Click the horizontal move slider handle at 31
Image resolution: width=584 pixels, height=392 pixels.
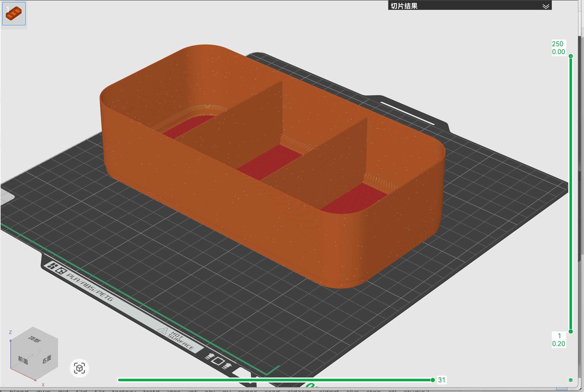433,380
